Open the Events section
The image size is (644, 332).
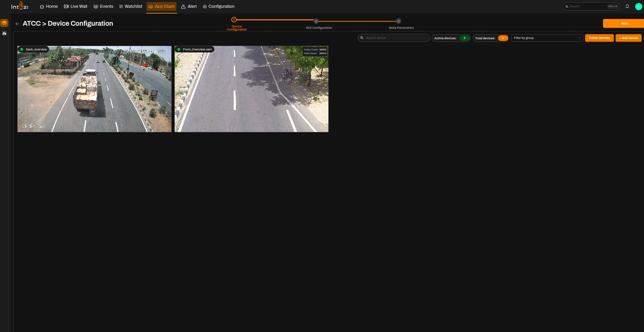coord(103,6)
